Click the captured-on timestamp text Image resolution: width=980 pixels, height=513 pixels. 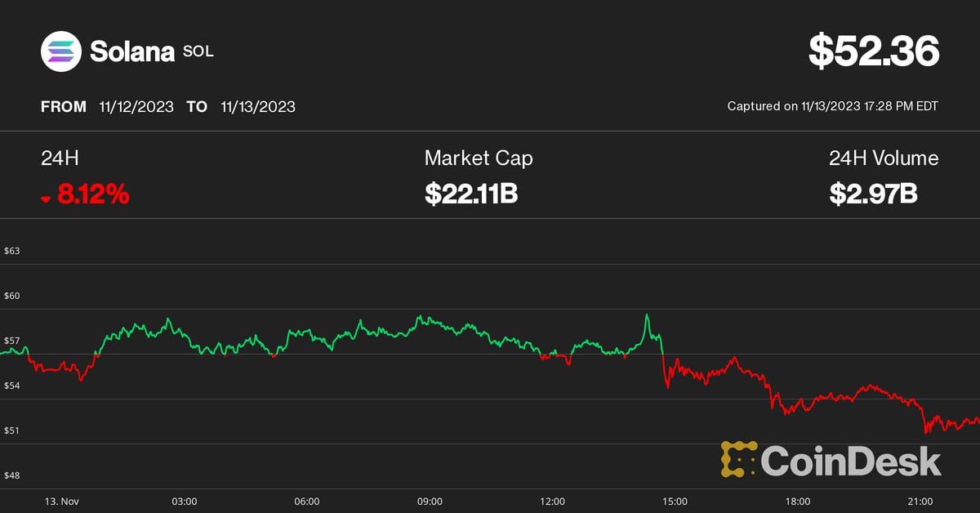point(833,107)
